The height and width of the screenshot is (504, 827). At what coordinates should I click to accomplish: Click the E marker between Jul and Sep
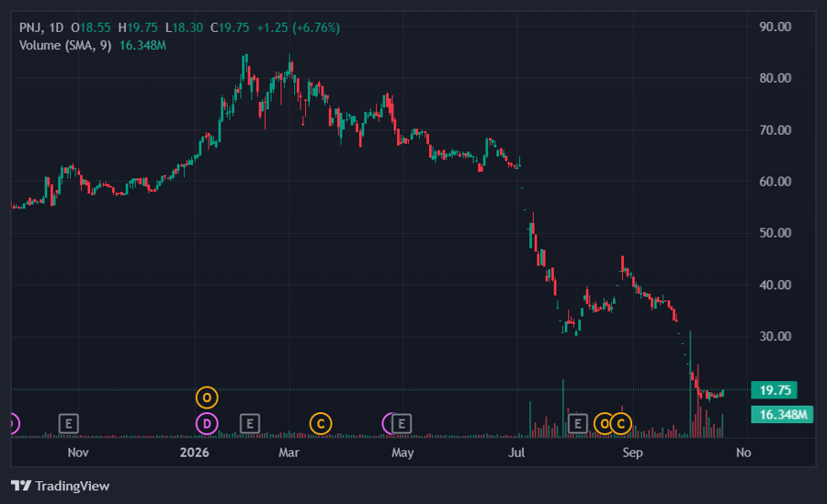(578, 423)
